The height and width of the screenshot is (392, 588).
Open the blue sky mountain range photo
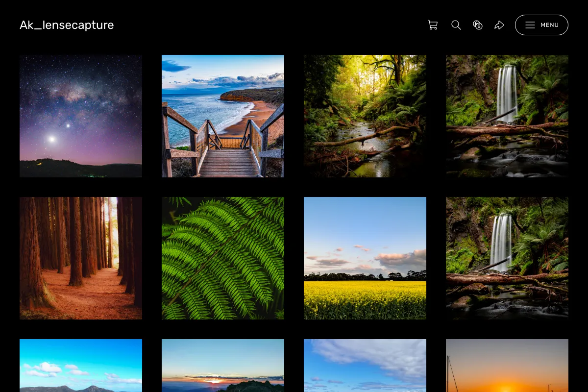[x=81, y=366]
